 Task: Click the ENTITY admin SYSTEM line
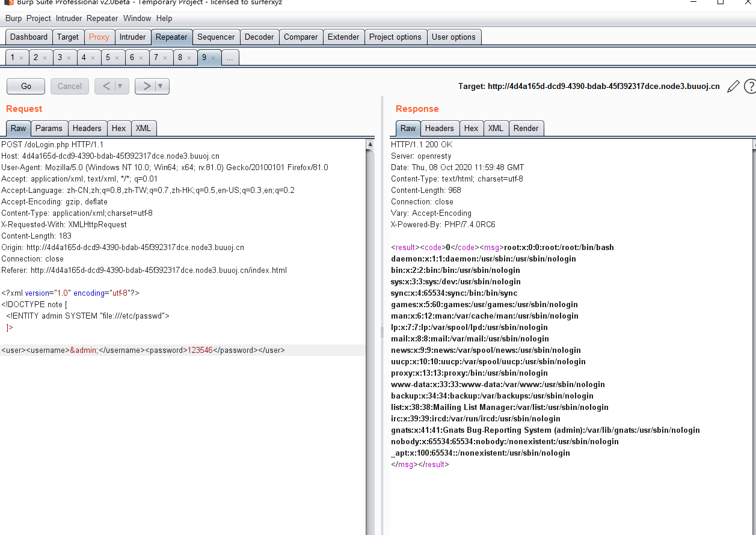88,316
